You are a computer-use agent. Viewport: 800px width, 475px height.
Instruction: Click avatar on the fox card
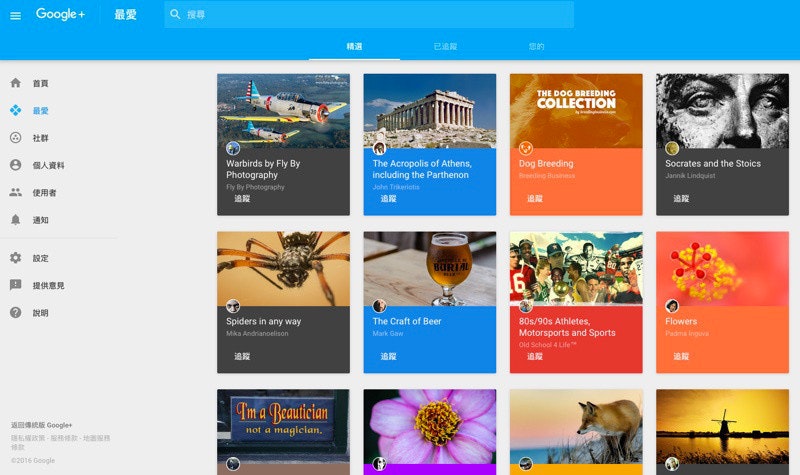point(526,464)
